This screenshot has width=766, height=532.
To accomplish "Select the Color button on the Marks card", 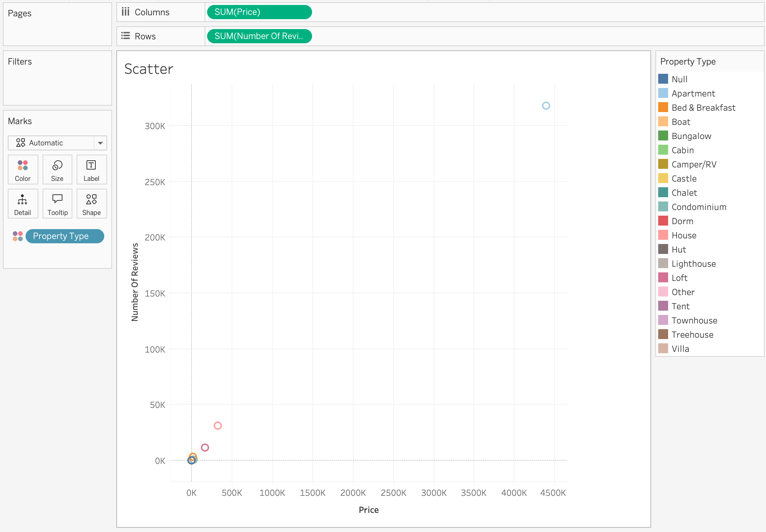I will click(x=22, y=170).
